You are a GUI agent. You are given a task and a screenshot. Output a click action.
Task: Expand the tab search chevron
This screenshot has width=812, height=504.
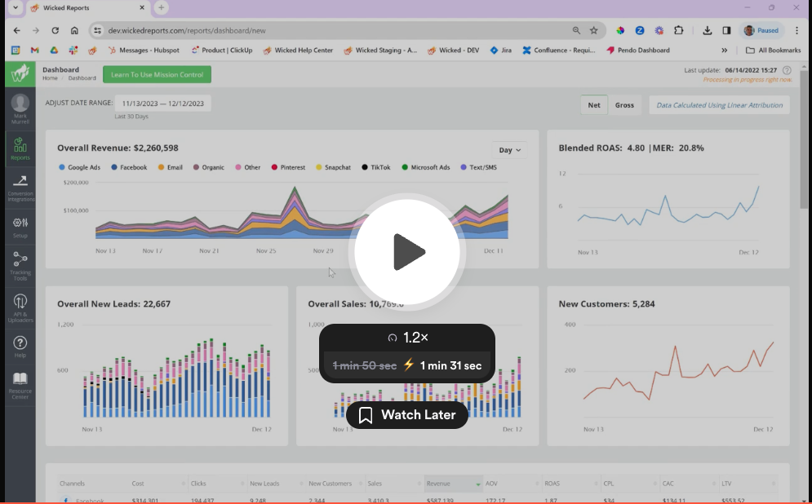pos(16,8)
